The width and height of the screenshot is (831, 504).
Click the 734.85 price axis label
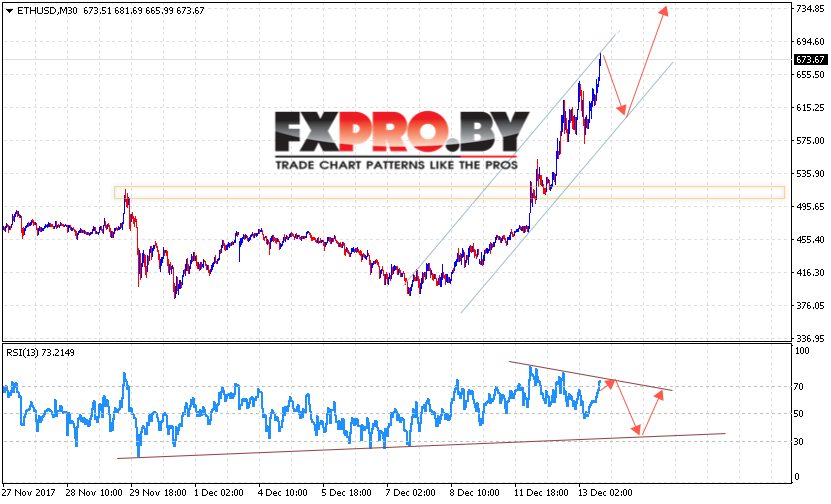(x=810, y=9)
